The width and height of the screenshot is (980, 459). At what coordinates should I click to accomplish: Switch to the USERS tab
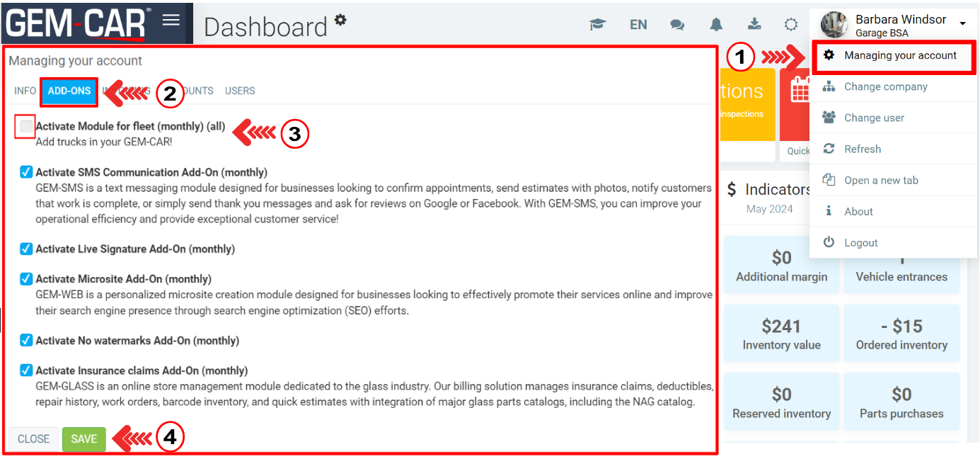(x=240, y=91)
